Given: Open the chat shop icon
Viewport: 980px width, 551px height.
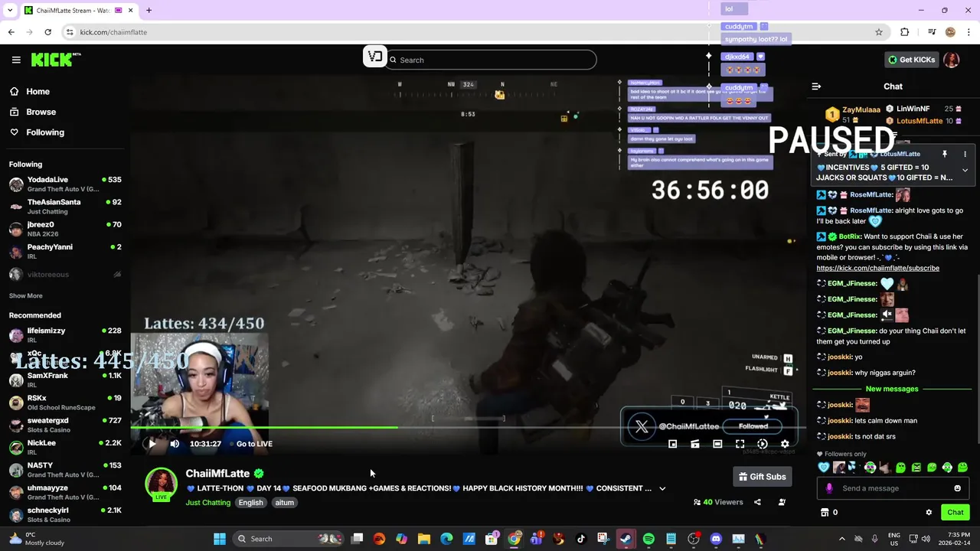Looking at the screenshot, I should click(825, 512).
